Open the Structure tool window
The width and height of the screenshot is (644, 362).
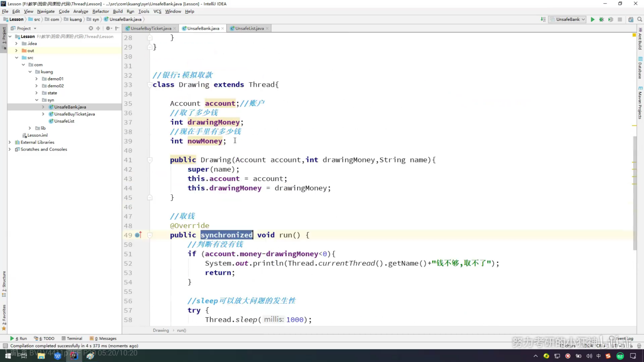click(4, 284)
